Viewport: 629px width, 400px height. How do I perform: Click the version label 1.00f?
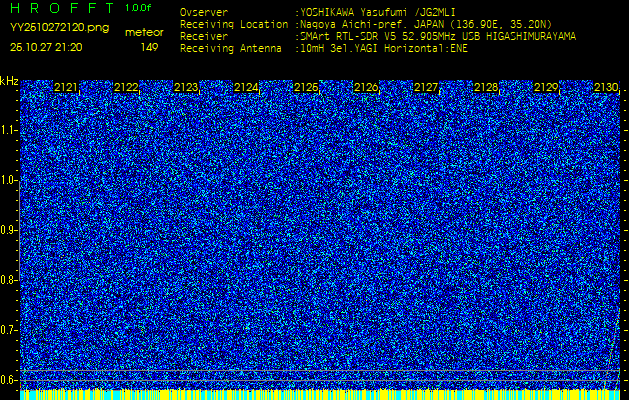[138, 8]
